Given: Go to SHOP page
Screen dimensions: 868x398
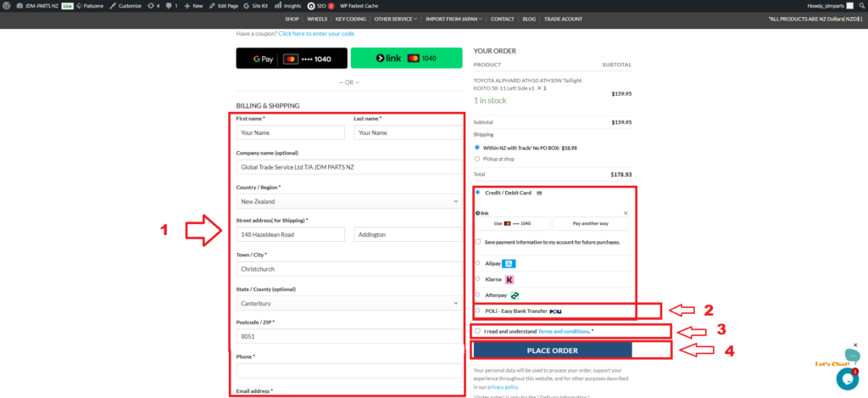Looking at the screenshot, I should 292,19.
